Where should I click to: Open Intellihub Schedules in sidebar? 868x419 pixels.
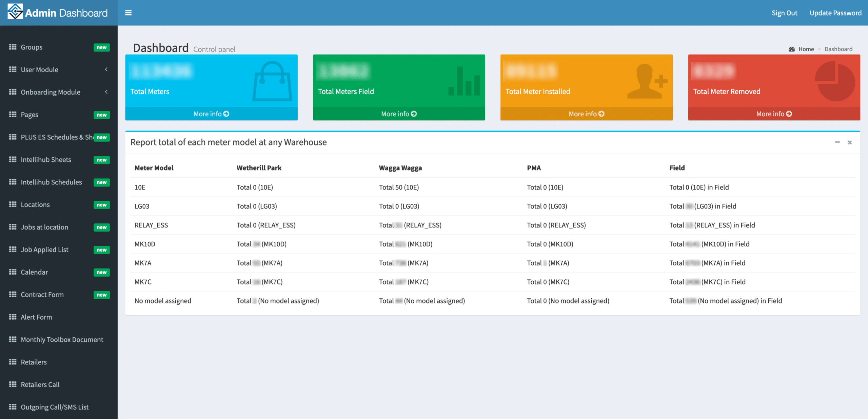click(51, 182)
